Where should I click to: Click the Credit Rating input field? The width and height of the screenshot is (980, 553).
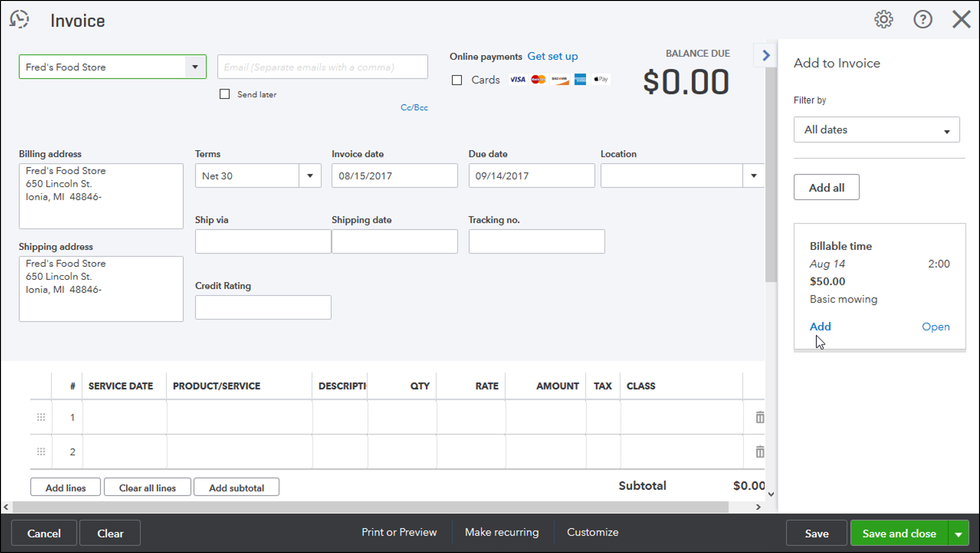[x=262, y=307]
